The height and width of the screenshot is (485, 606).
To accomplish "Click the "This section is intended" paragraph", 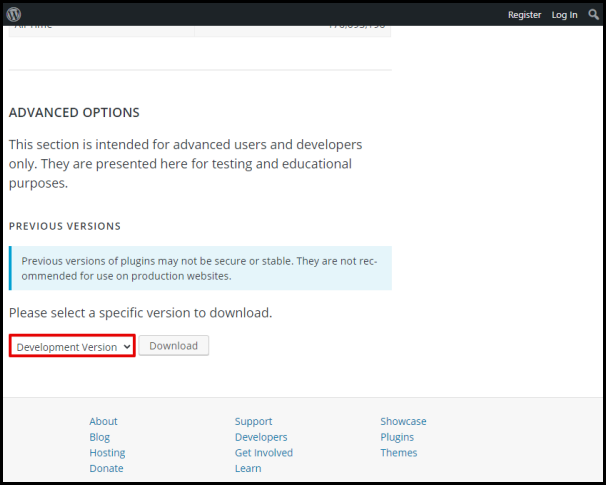I will click(186, 163).
